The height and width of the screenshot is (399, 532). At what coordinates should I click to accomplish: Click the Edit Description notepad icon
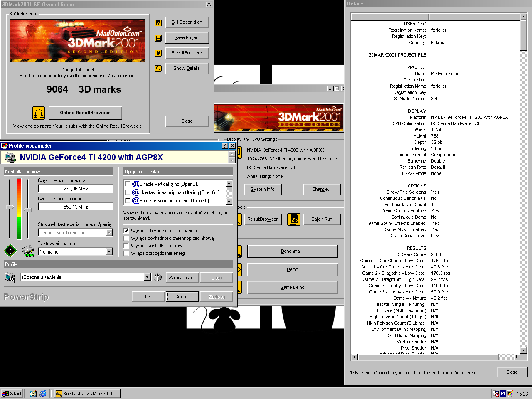point(158,23)
